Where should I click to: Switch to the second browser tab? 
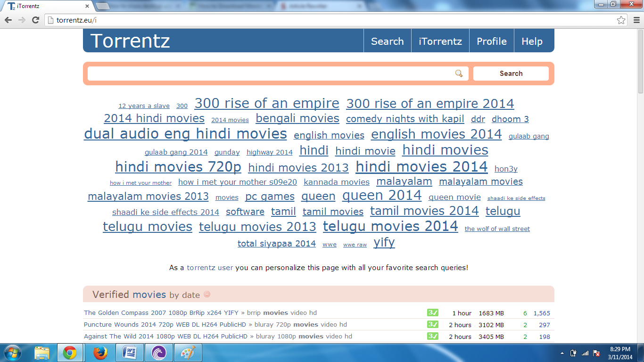click(141, 6)
